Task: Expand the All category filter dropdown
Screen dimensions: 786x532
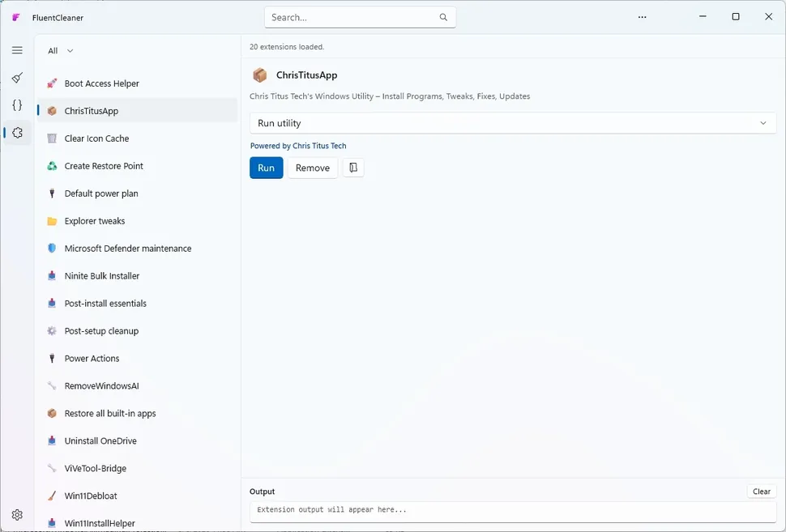Action: point(61,50)
